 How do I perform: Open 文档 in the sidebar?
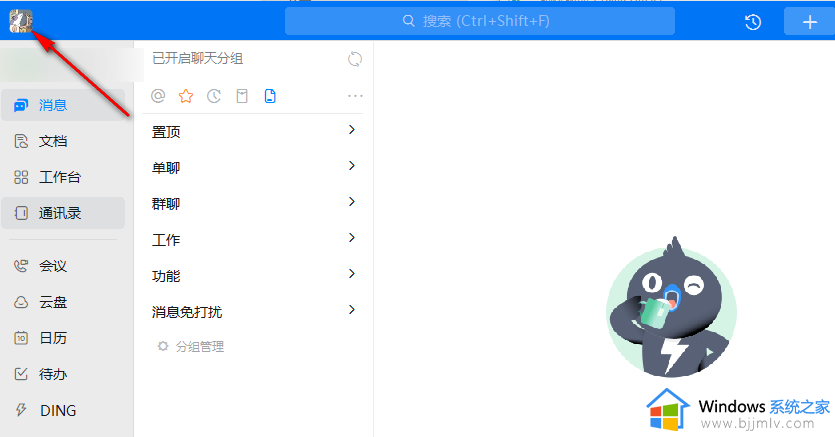pos(63,141)
